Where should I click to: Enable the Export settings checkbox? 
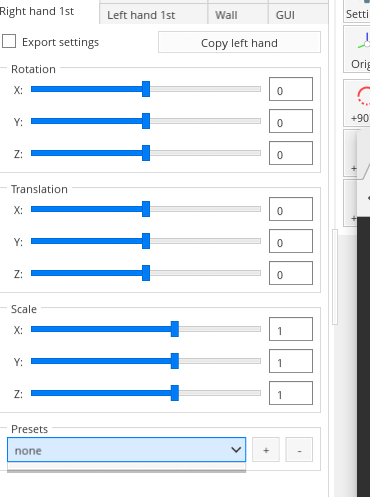[9, 42]
